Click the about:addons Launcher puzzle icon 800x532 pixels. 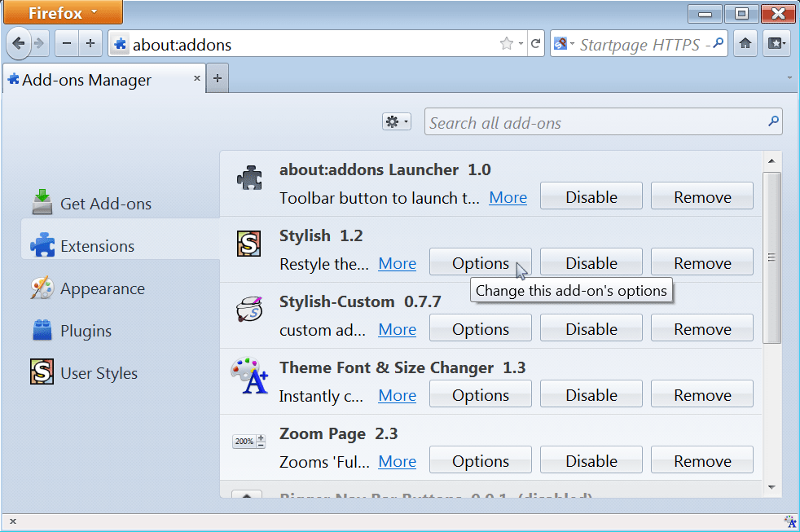click(249, 177)
